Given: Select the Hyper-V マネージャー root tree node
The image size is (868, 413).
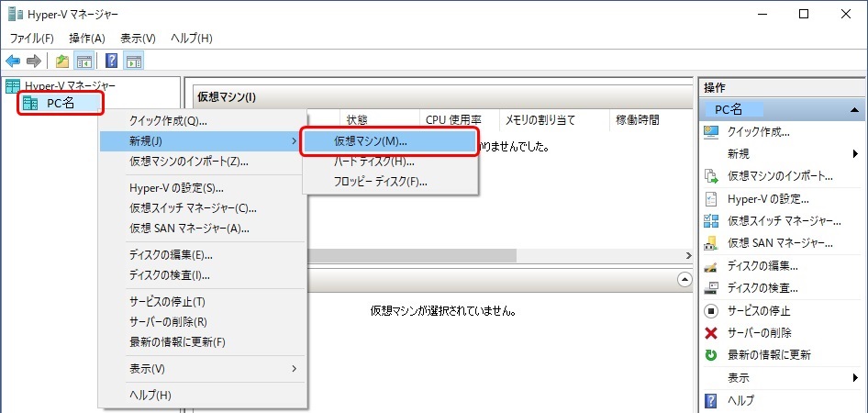Looking at the screenshot, I should click(71, 85).
